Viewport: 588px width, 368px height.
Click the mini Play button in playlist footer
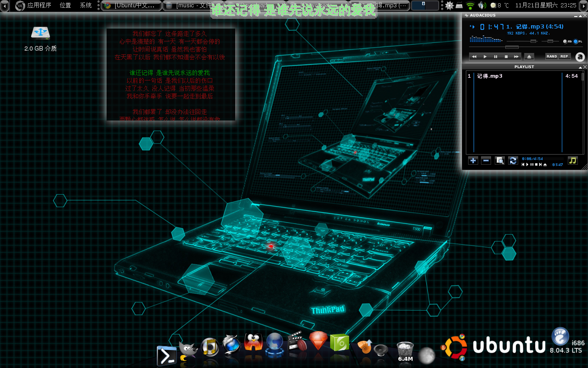(527, 165)
